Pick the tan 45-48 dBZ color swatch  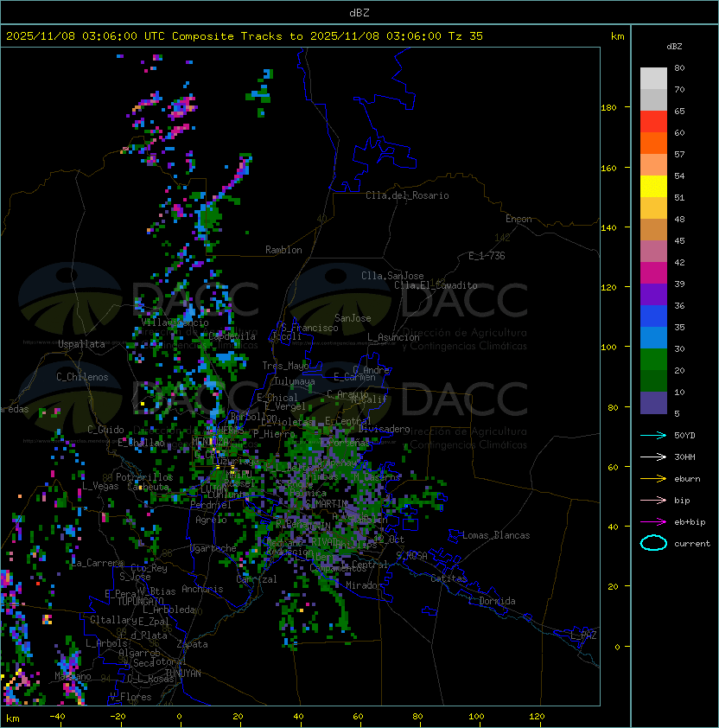coord(653,229)
